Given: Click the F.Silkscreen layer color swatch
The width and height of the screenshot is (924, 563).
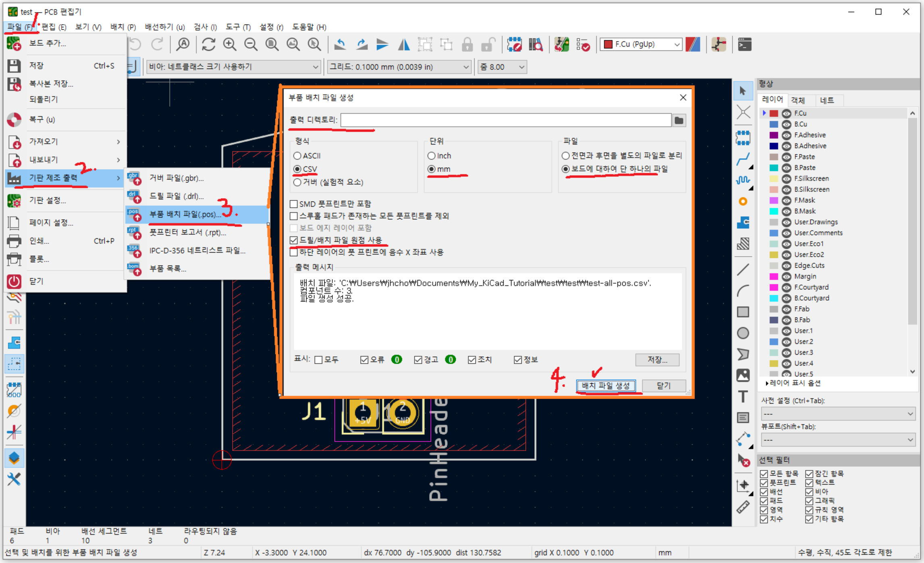Looking at the screenshot, I should pos(774,179).
